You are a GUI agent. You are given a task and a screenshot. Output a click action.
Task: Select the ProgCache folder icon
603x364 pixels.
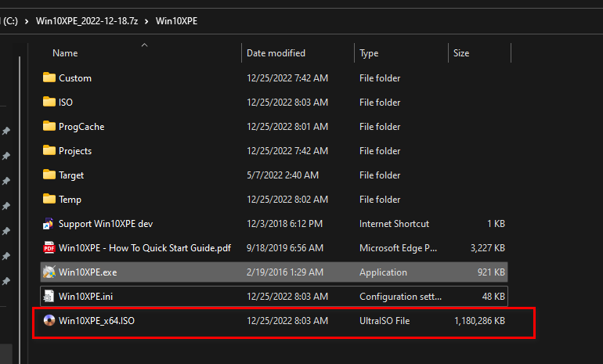point(49,127)
